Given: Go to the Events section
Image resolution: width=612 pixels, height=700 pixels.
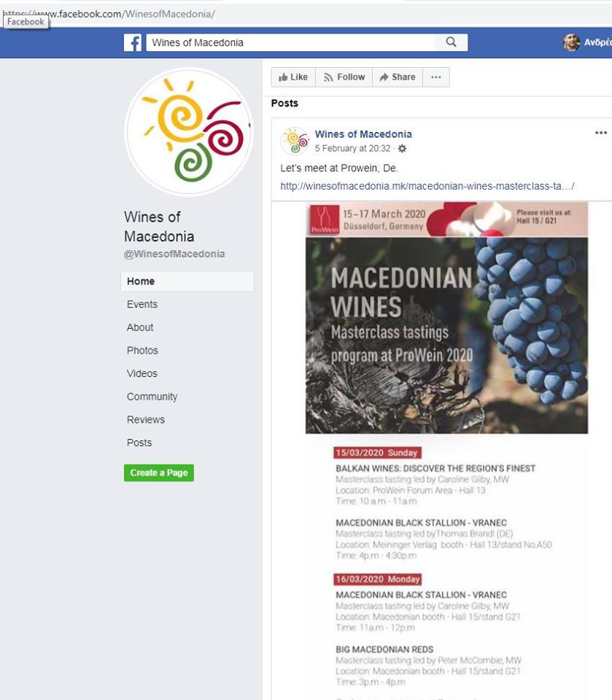Looking at the screenshot, I should tap(142, 305).
